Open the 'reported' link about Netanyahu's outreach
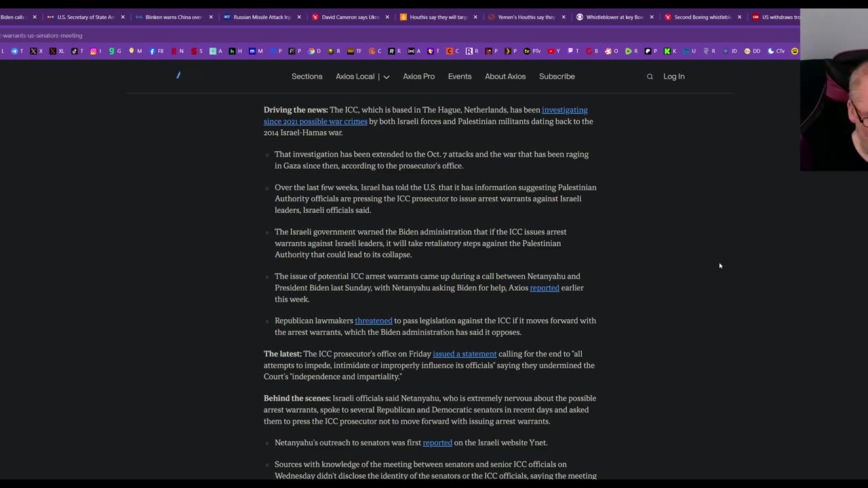The height and width of the screenshot is (488, 868). tap(437, 443)
